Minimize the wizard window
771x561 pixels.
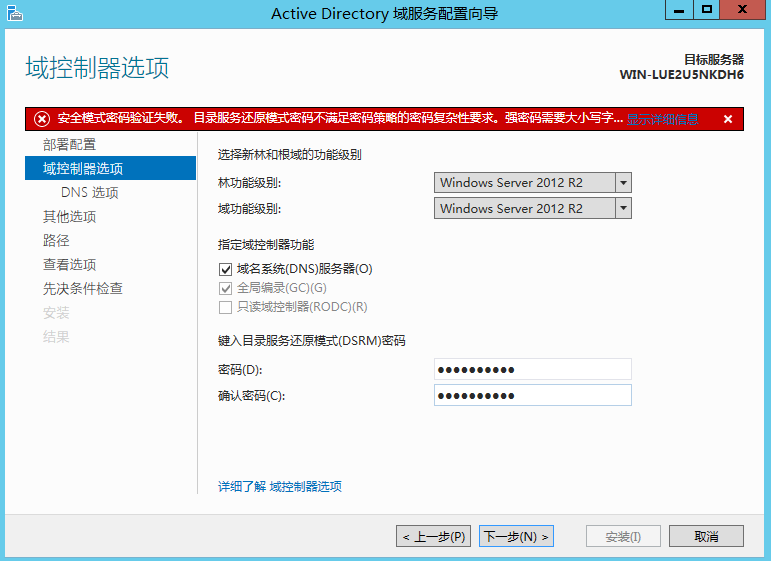pos(679,10)
